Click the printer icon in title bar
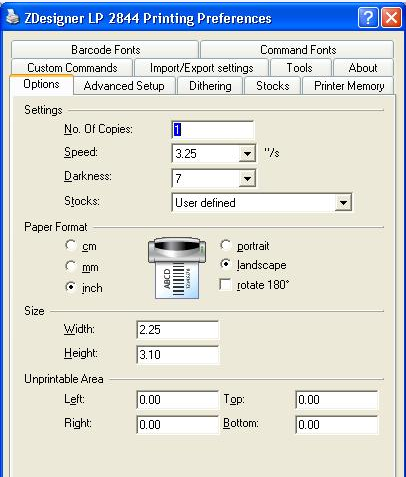 13,17
